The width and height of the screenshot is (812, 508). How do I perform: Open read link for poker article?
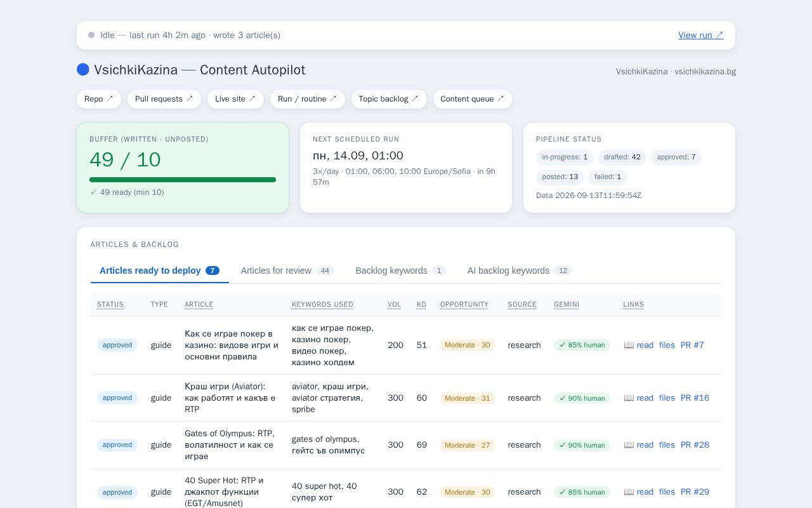coord(639,345)
